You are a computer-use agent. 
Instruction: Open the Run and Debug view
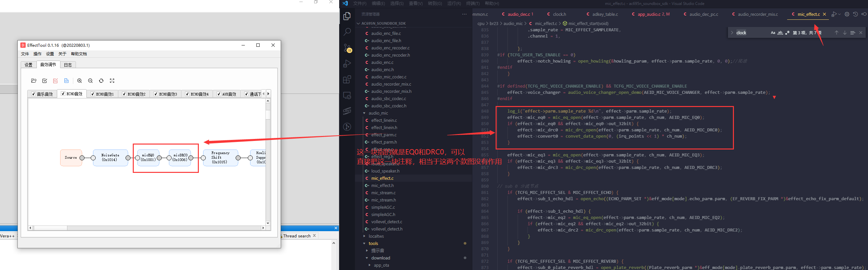[x=347, y=64]
